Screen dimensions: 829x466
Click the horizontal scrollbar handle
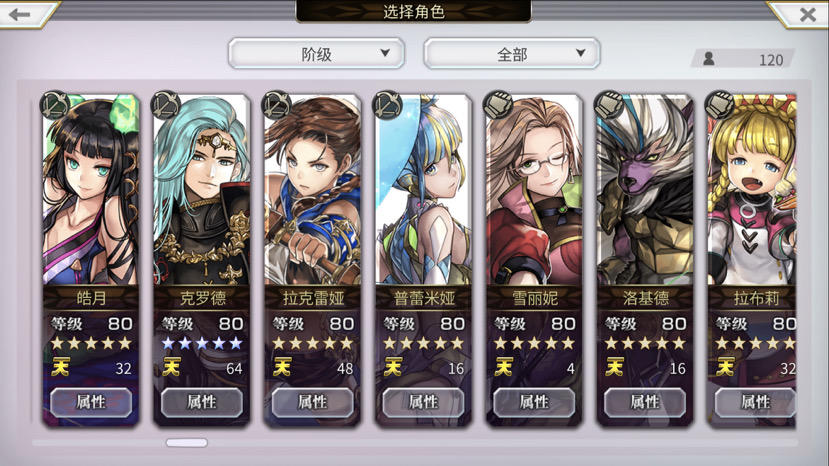[187, 443]
